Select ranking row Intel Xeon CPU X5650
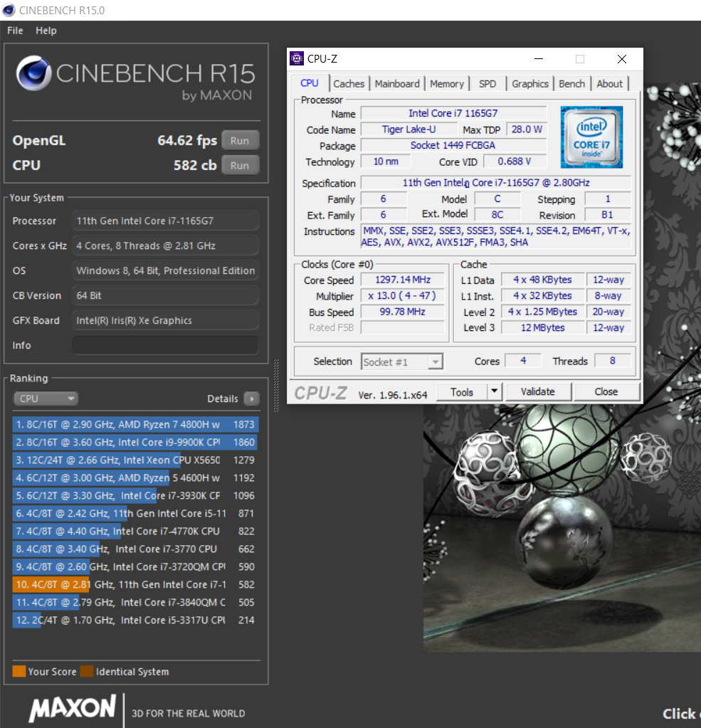The image size is (701, 728). (x=135, y=460)
